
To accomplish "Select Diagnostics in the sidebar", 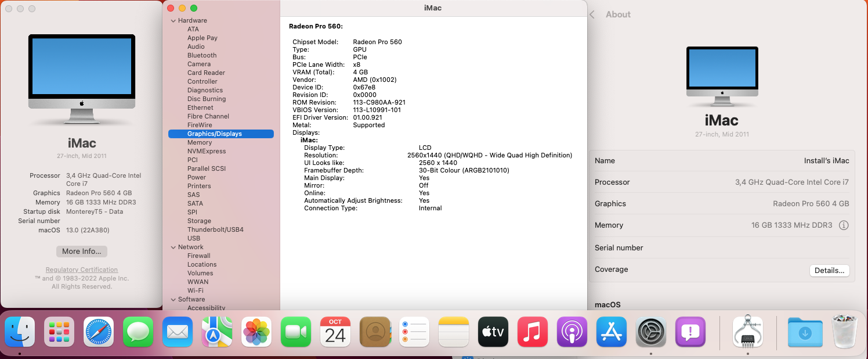I will 205,90.
